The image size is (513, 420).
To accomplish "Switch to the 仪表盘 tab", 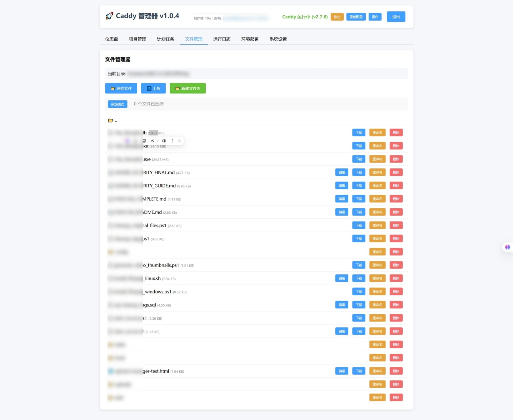I will coord(111,39).
